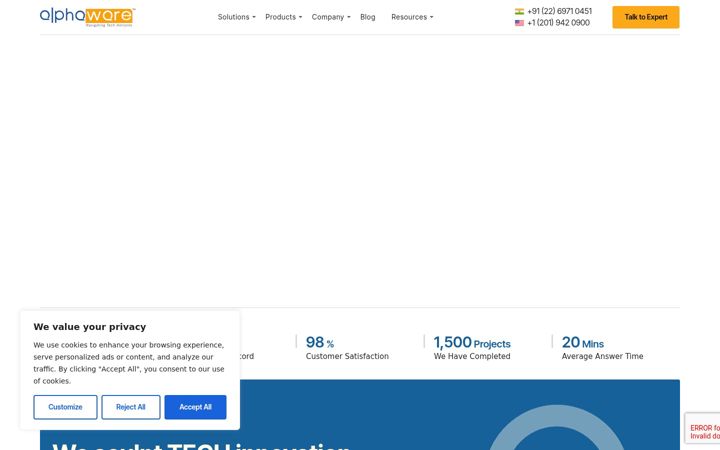Click the India flag icon
This screenshot has height=450, width=720.
point(519,11)
